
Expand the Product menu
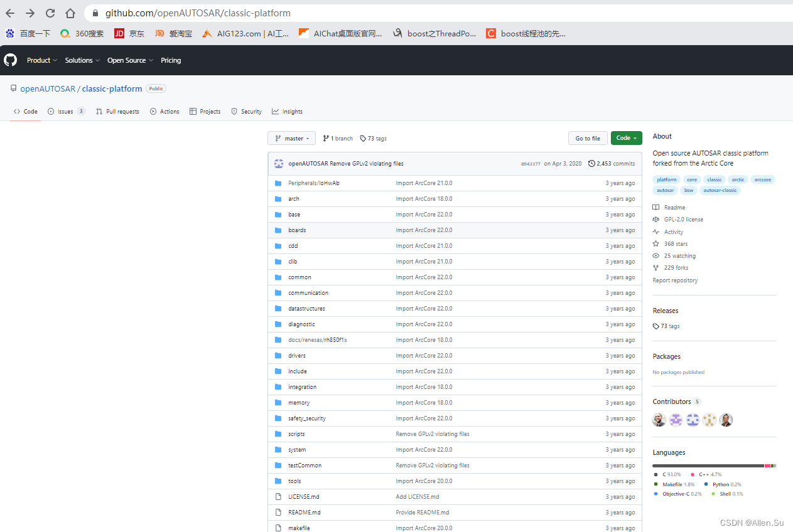(42, 60)
